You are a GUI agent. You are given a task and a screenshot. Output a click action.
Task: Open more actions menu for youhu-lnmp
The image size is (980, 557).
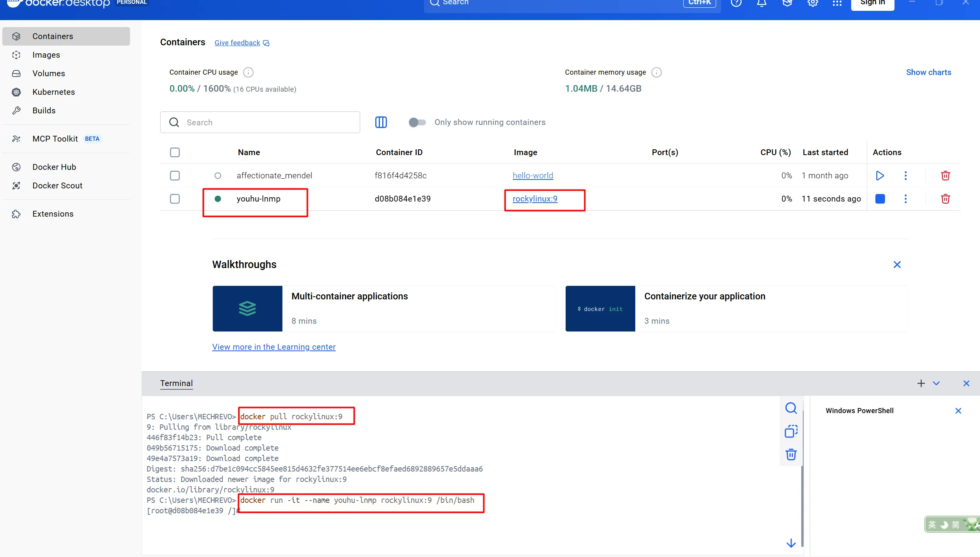905,199
